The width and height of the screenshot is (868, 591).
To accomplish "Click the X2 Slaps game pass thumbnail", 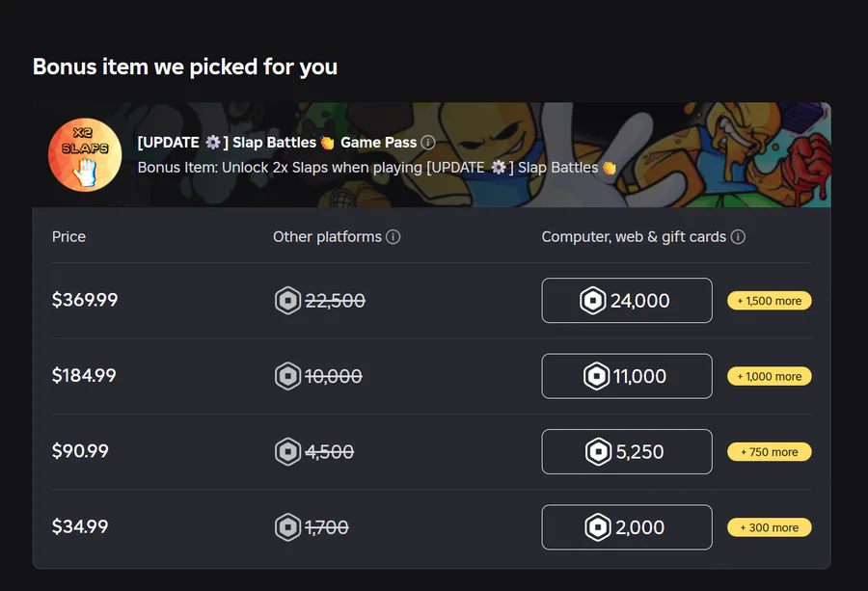I will [85, 154].
